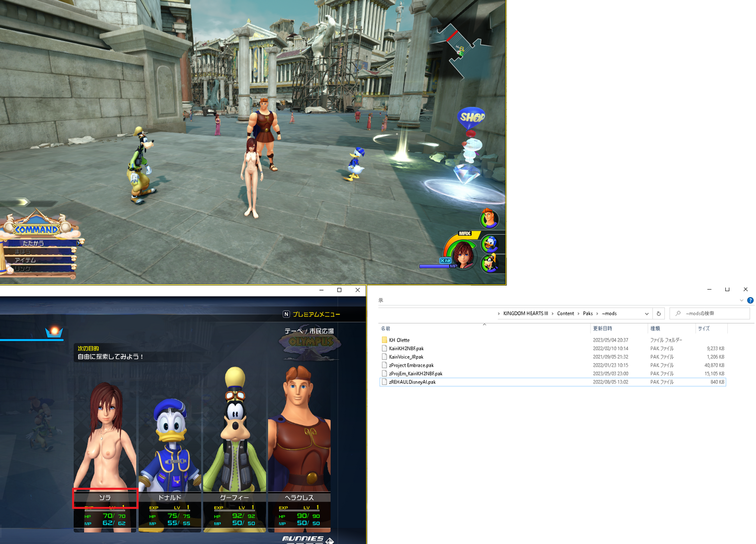Open the address bar history dropdown

[647, 313]
